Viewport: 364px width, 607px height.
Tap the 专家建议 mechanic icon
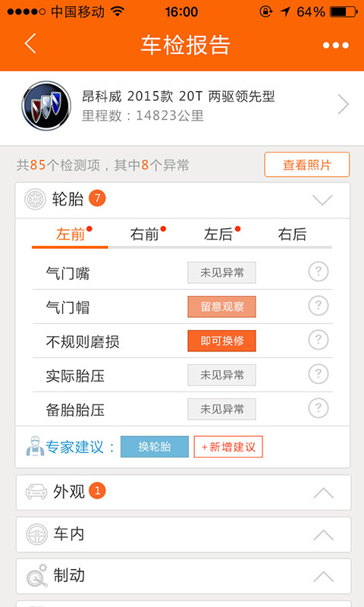(x=35, y=446)
